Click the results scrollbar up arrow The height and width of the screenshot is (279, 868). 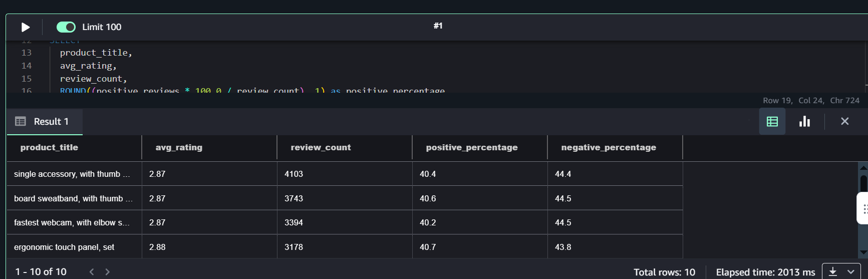pos(863,167)
